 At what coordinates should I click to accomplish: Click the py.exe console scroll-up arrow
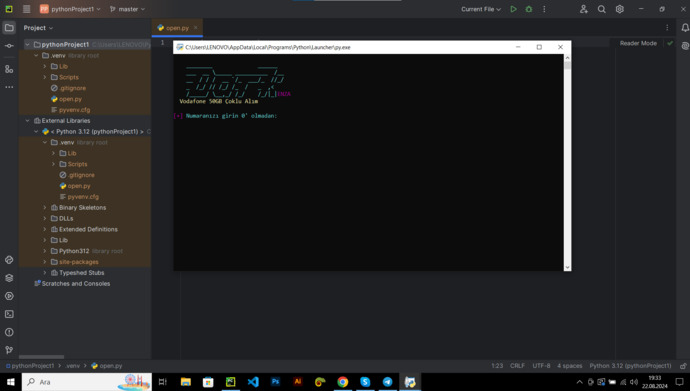tap(567, 58)
